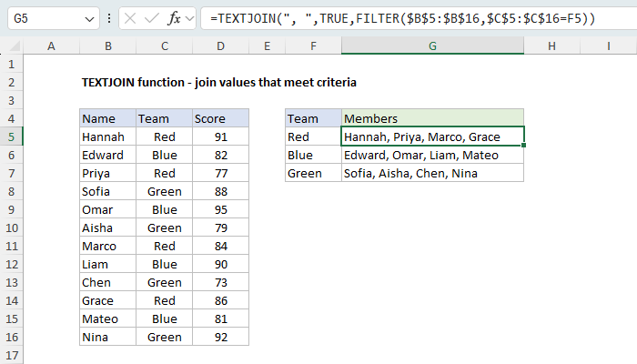Click score cell with value 82
Image resolution: width=637 pixels, height=364 pixels.
(220, 156)
